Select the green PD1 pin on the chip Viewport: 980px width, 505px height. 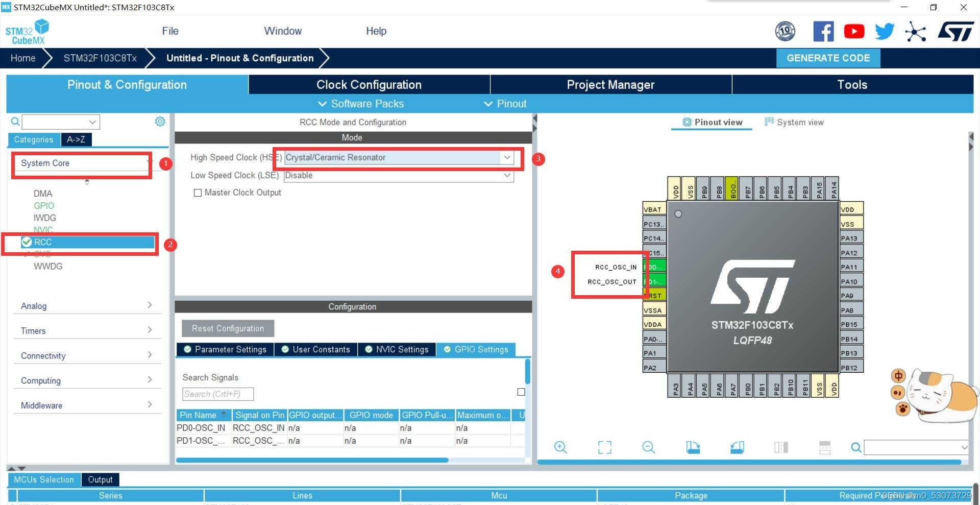pos(655,281)
